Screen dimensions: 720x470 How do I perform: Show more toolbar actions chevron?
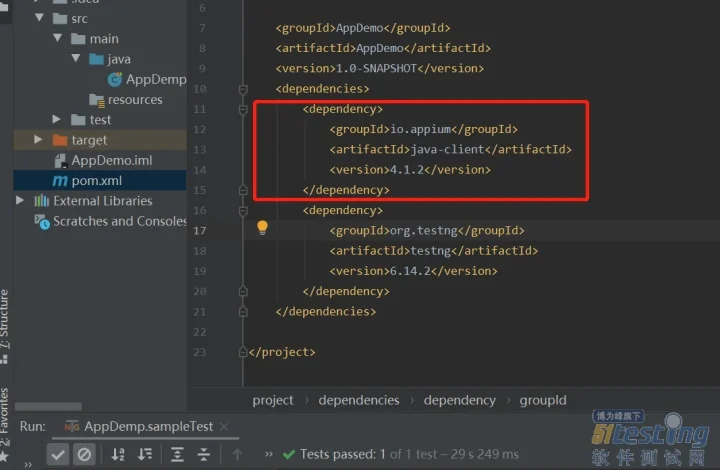coord(269,454)
